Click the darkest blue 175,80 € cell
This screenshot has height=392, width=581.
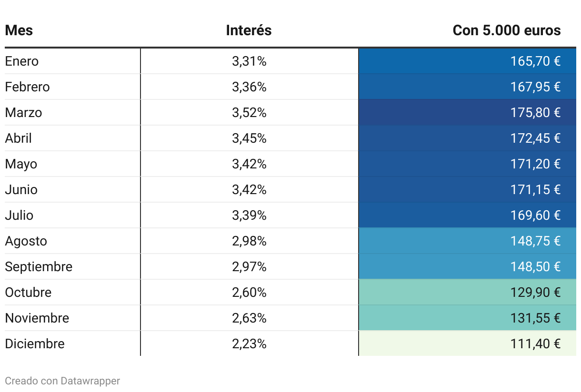click(x=535, y=113)
